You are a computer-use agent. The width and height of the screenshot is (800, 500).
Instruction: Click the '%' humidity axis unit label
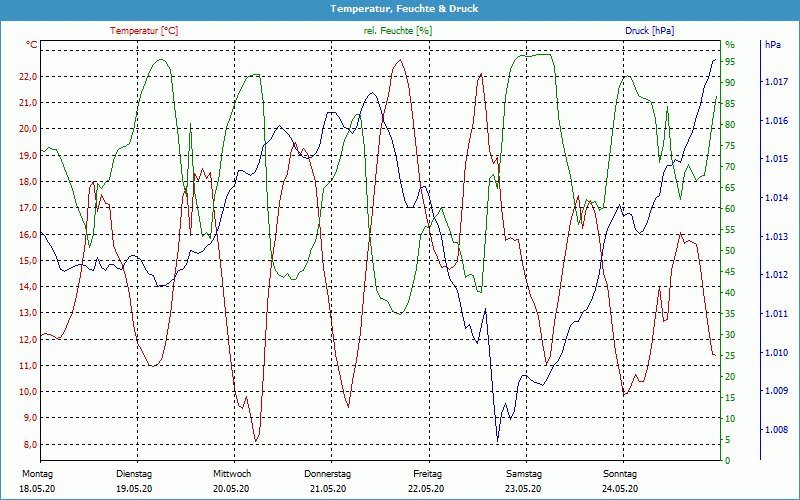tap(730, 45)
